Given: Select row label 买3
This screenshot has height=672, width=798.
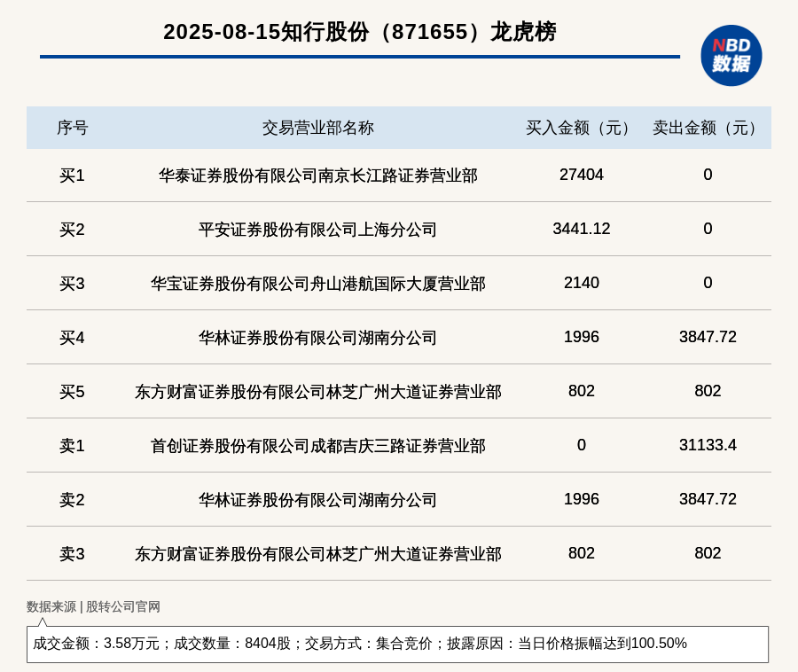Looking at the screenshot, I should coord(73,284).
